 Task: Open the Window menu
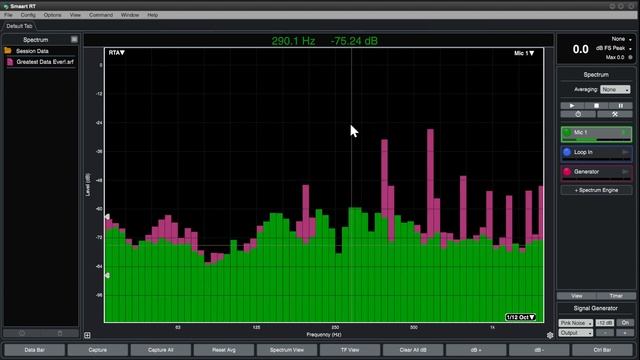pyautogui.click(x=130, y=15)
